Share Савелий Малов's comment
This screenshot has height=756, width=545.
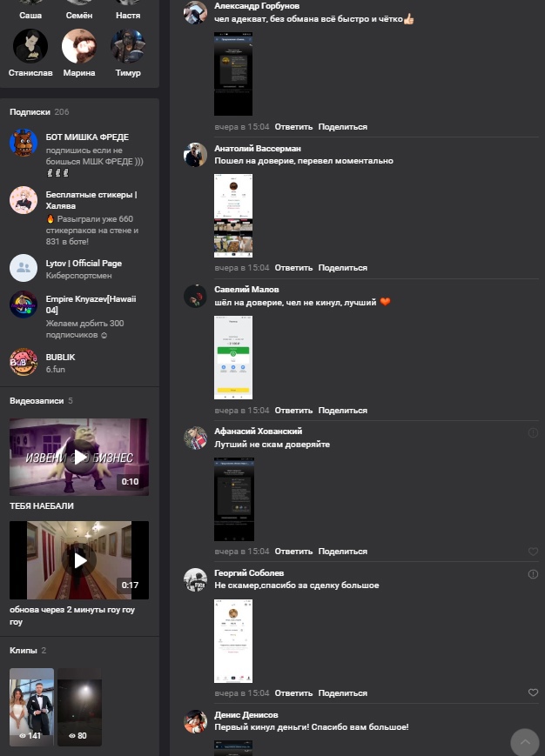tap(342, 411)
